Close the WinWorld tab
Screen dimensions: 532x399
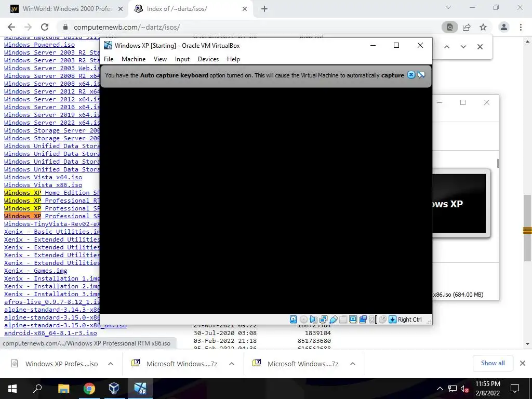[x=121, y=9]
